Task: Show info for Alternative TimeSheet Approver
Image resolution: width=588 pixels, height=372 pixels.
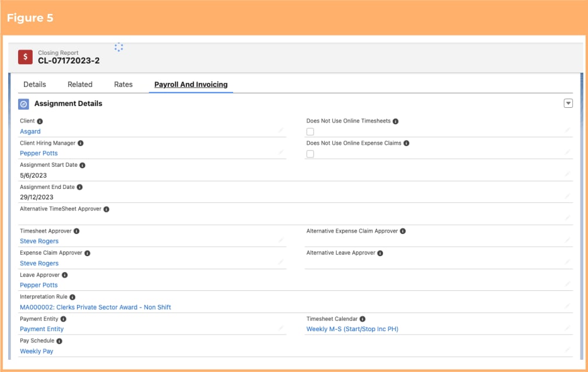Action: [x=107, y=209]
